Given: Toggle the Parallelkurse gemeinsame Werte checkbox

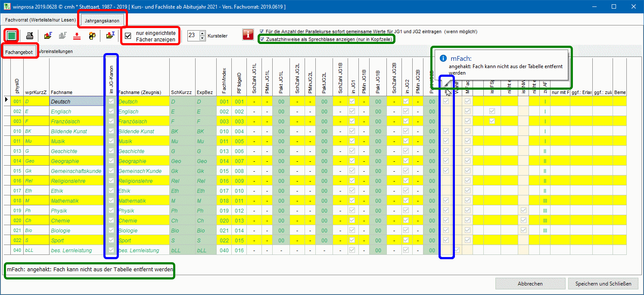Looking at the screenshot, I should tap(262, 31).
